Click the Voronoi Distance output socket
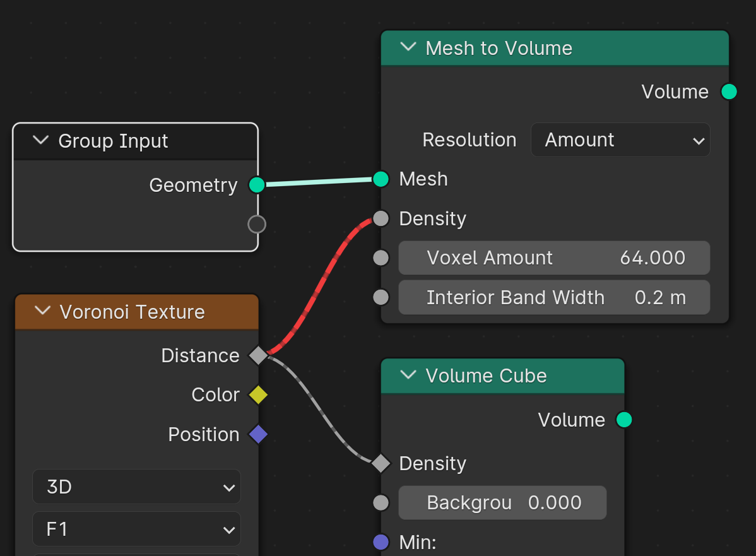The image size is (756, 556). coord(259,355)
